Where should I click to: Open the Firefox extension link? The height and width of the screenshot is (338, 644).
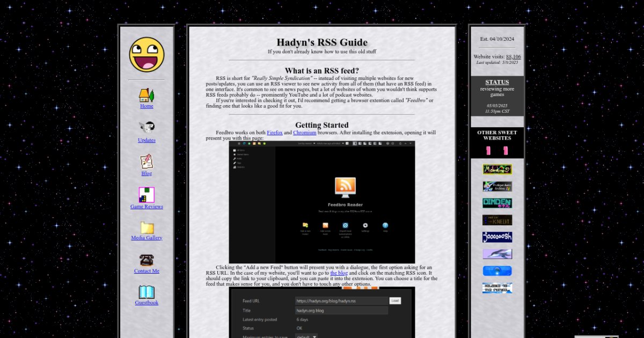[x=275, y=133]
